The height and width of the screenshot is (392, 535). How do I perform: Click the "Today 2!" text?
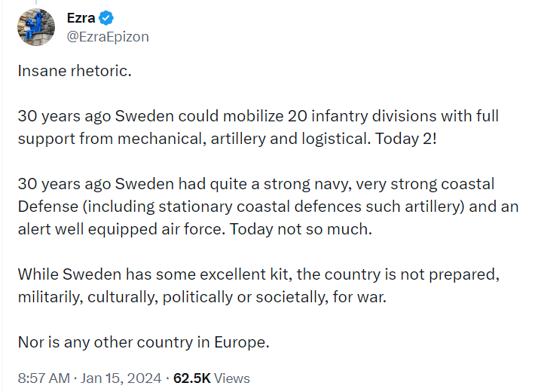coord(405,139)
